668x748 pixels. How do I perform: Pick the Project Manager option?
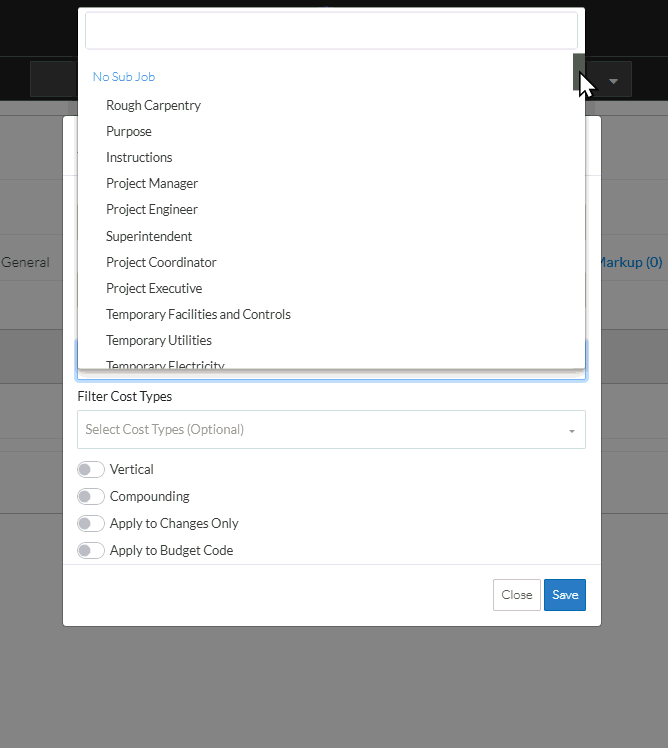pos(152,183)
